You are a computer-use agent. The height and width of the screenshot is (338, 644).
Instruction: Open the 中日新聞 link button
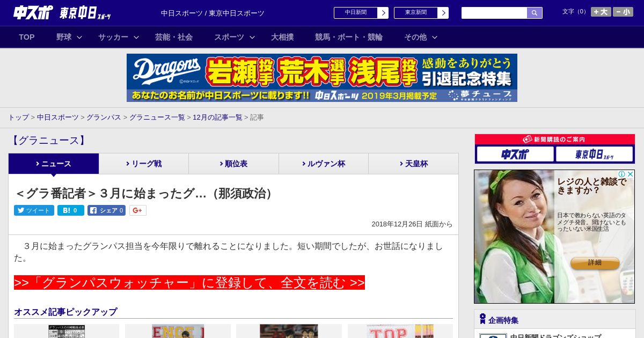point(356,13)
